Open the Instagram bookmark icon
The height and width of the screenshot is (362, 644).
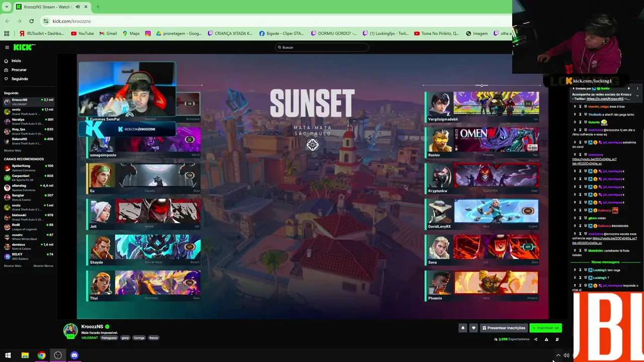click(x=148, y=34)
